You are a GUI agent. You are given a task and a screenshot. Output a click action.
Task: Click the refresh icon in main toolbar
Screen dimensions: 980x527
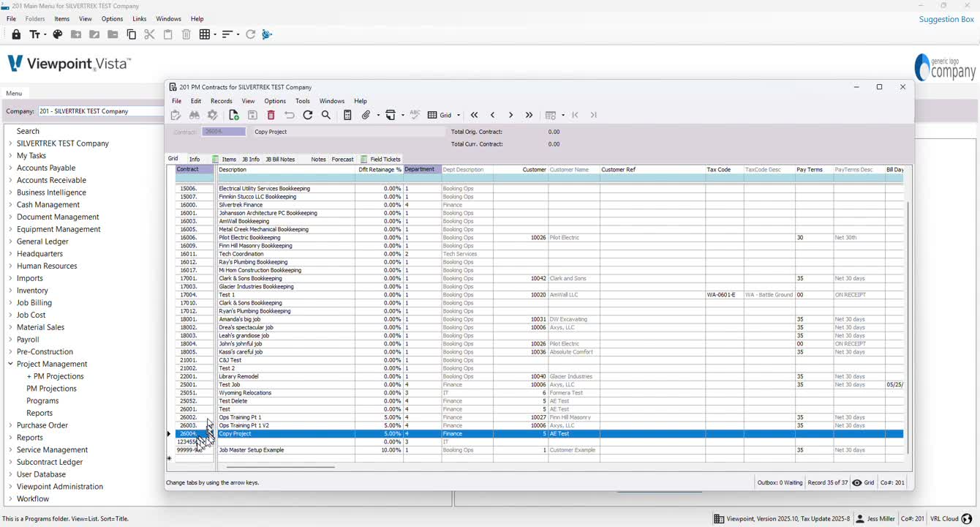[250, 34]
